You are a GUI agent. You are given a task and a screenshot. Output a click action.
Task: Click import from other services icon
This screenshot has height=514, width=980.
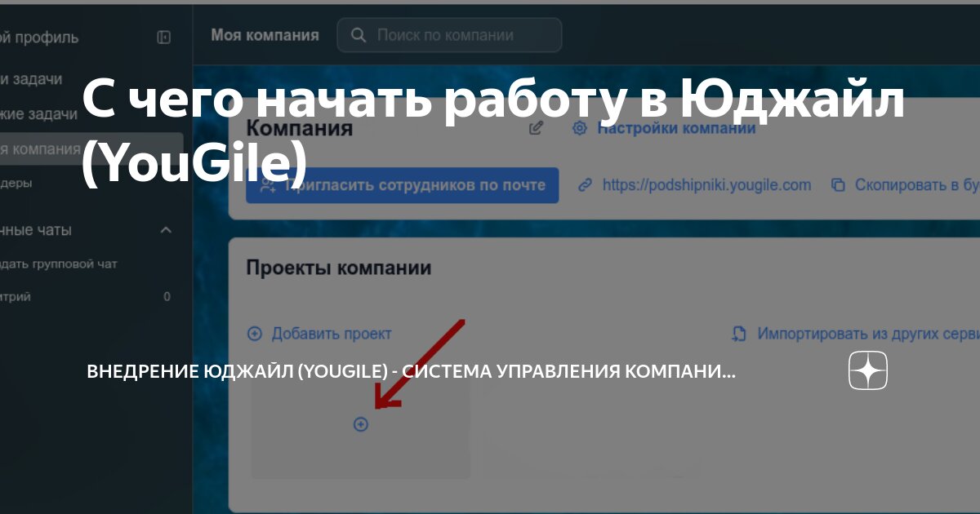pos(740,334)
